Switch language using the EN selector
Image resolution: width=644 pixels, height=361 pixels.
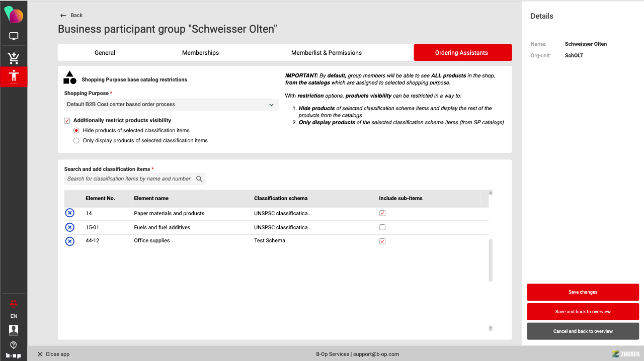click(14, 316)
